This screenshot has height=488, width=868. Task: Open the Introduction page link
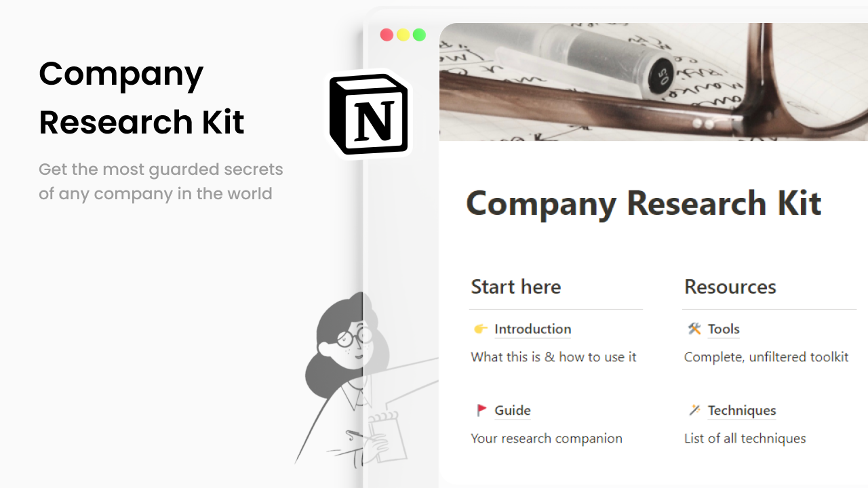tap(532, 329)
